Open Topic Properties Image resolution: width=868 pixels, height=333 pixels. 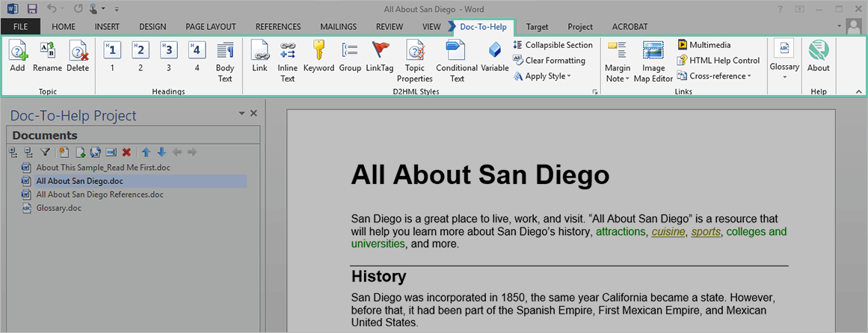point(416,50)
